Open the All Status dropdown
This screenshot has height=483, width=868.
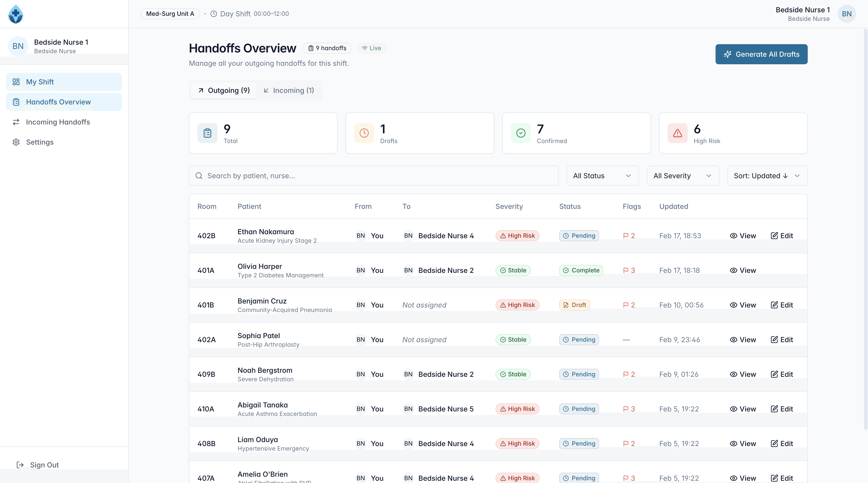click(602, 176)
